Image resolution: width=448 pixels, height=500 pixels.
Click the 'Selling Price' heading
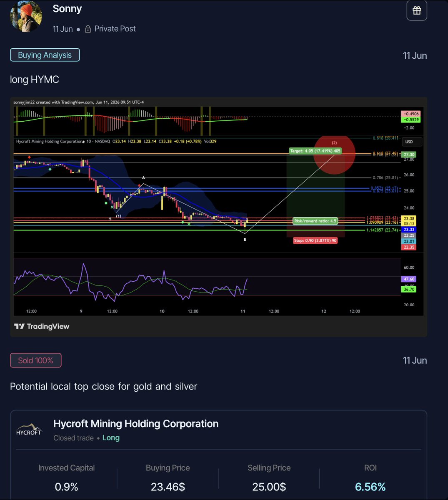[269, 468]
